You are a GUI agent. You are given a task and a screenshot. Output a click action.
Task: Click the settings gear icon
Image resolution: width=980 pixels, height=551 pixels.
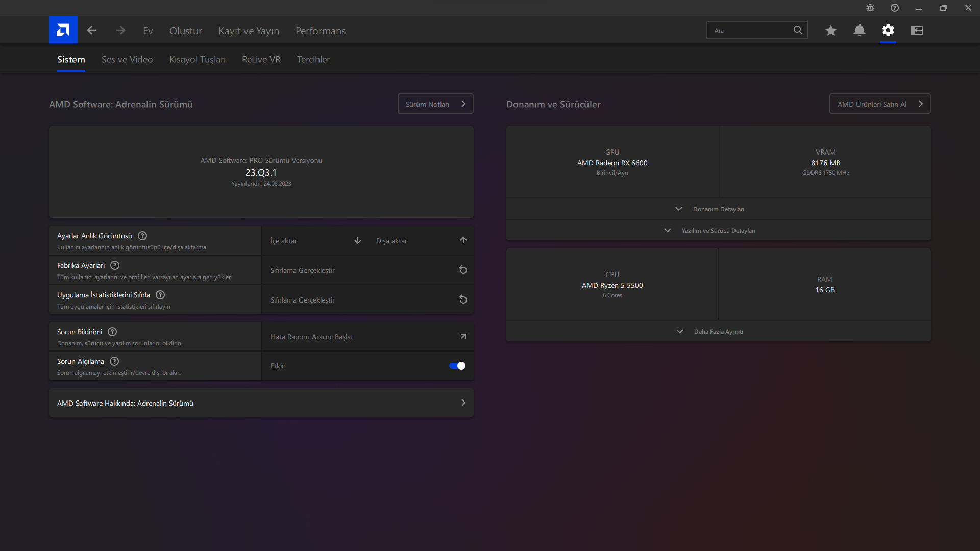(888, 30)
